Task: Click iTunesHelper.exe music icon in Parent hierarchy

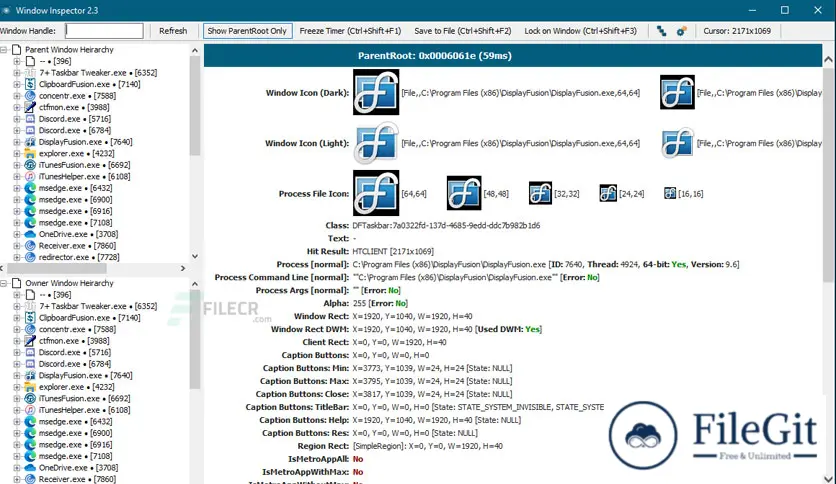Action: pyautogui.click(x=30, y=176)
